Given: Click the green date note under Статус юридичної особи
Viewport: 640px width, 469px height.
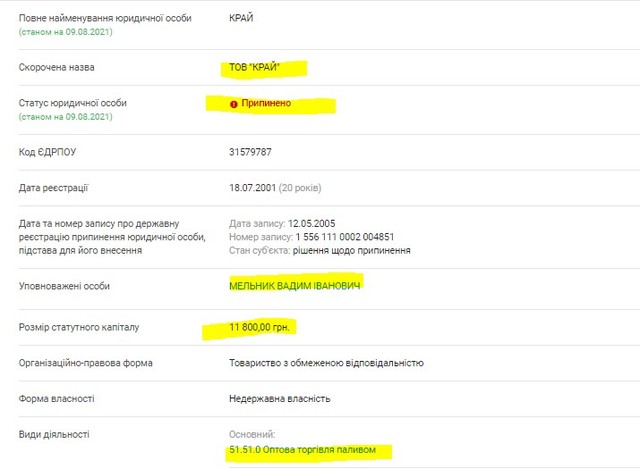Looking at the screenshot, I should coord(66,117).
